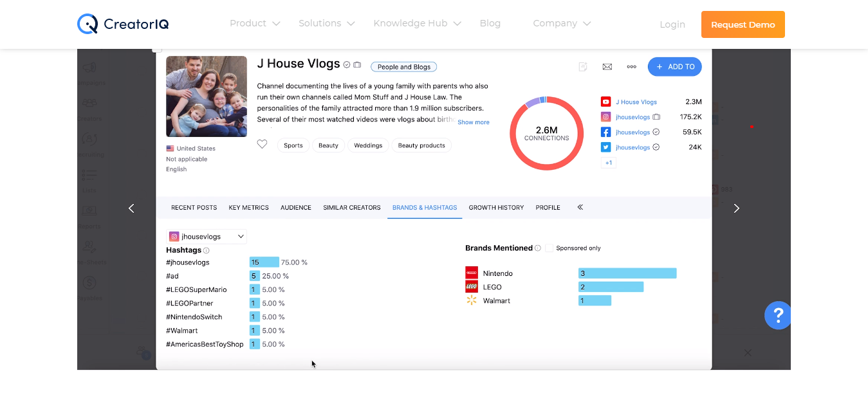The image size is (868, 402).
Task: Click the briefcase icon next to the profile title
Action: click(x=357, y=64)
